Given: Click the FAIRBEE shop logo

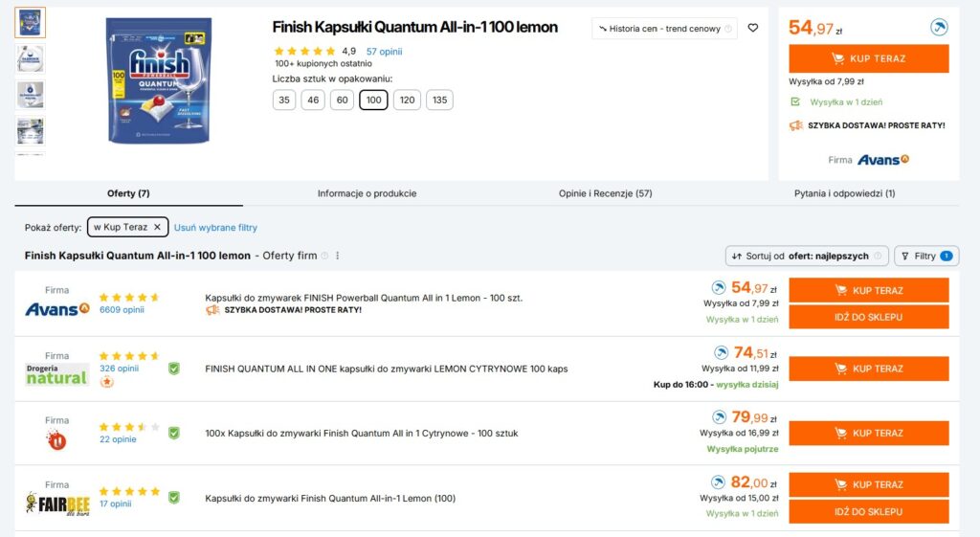Looking at the screenshot, I should pos(56,503).
